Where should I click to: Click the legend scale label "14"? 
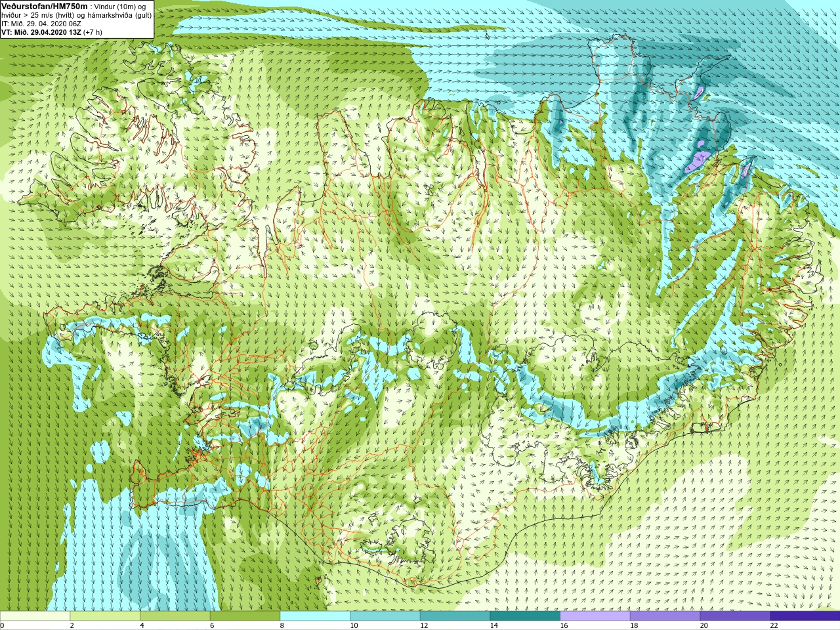[494, 625]
